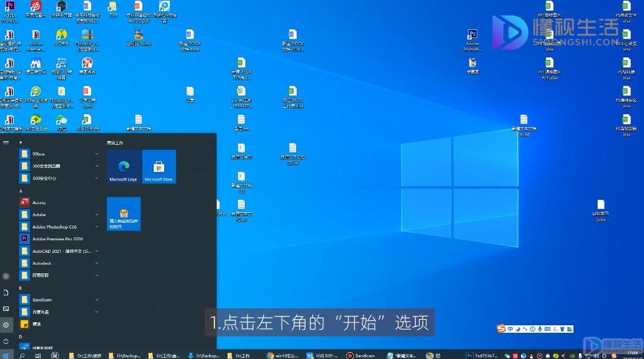Launch Adobe Premiere Pro 2020
644x359 pixels.
coord(59,239)
